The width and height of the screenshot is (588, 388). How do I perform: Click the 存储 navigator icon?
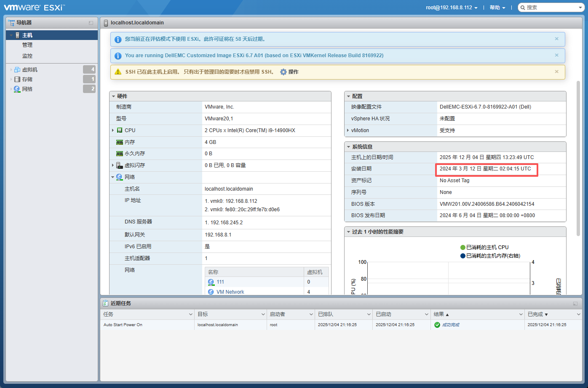[x=17, y=80]
